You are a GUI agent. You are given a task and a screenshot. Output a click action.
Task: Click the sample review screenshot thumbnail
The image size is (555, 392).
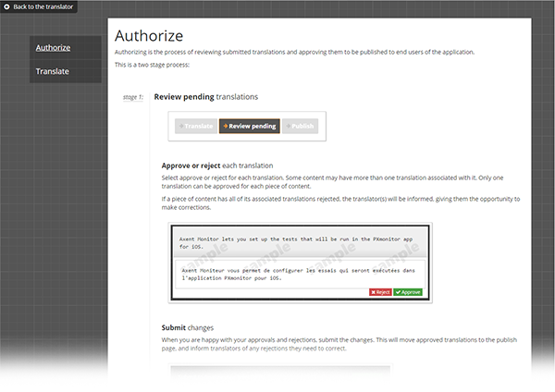coord(300,263)
